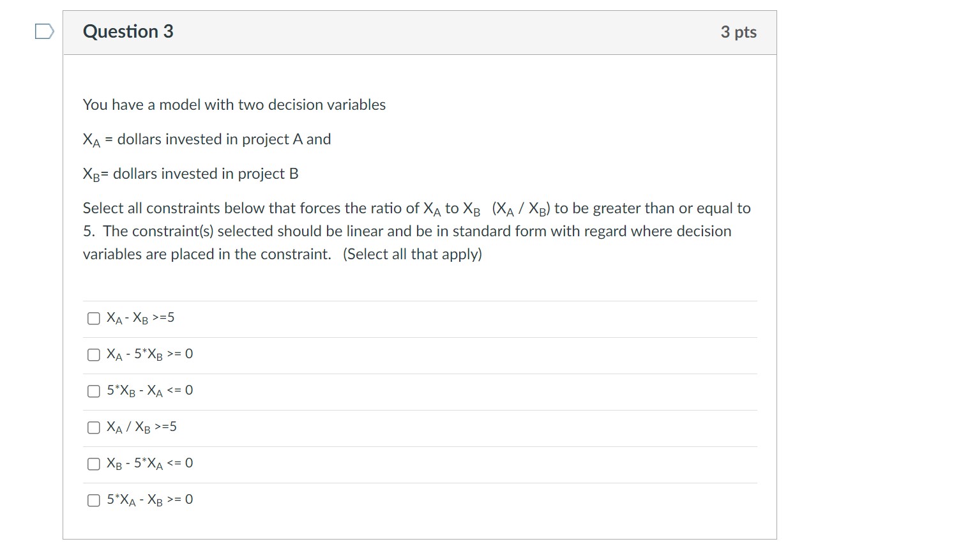Check the 5*XA - XB >= 0 option
The width and height of the screenshot is (977, 560).
(x=93, y=499)
